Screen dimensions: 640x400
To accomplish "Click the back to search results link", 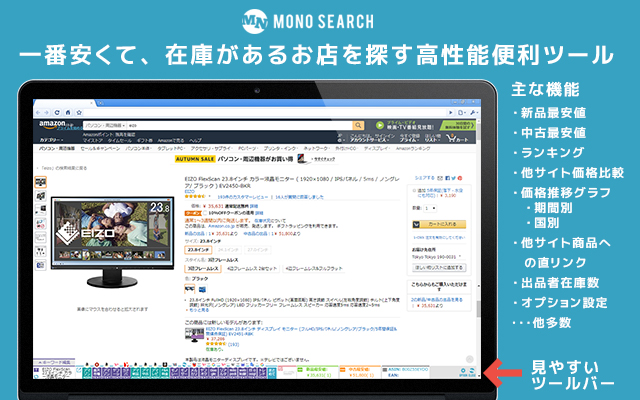I will [x=63, y=168].
